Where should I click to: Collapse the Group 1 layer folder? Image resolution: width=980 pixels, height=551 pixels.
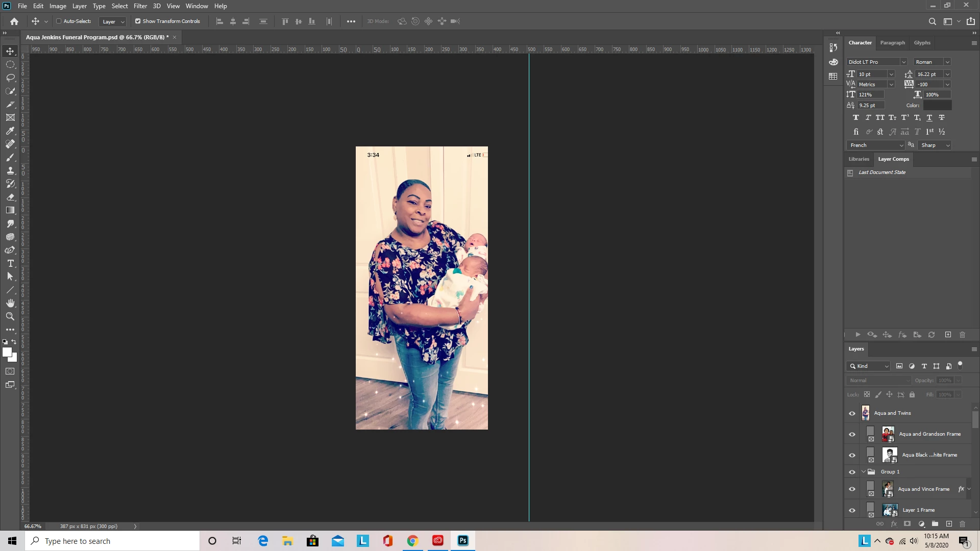(x=864, y=472)
